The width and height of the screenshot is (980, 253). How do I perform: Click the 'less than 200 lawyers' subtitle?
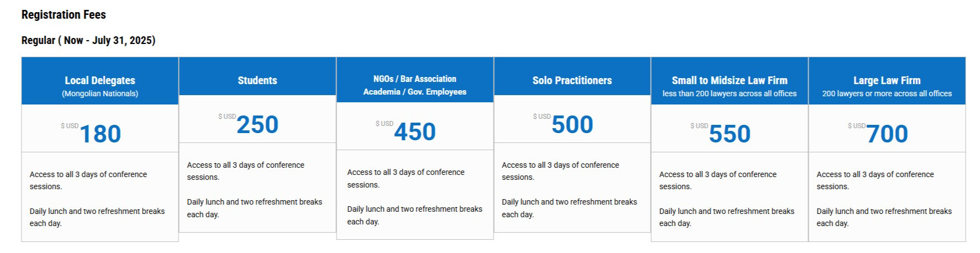tap(729, 94)
